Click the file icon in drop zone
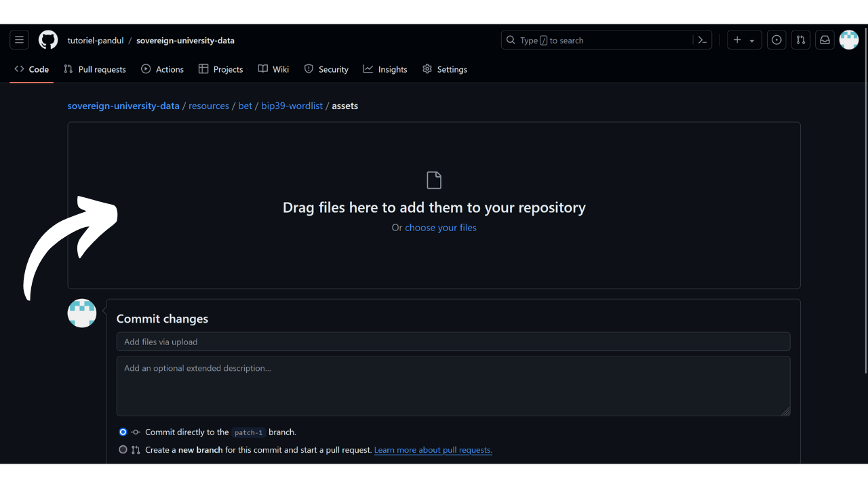The height and width of the screenshot is (488, 868). pos(434,180)
